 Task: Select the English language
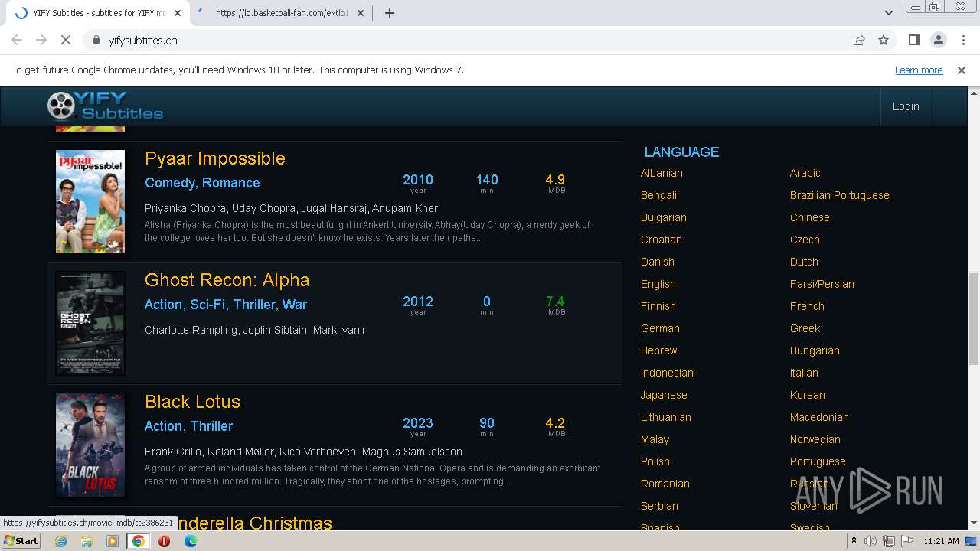click(658, 284)
